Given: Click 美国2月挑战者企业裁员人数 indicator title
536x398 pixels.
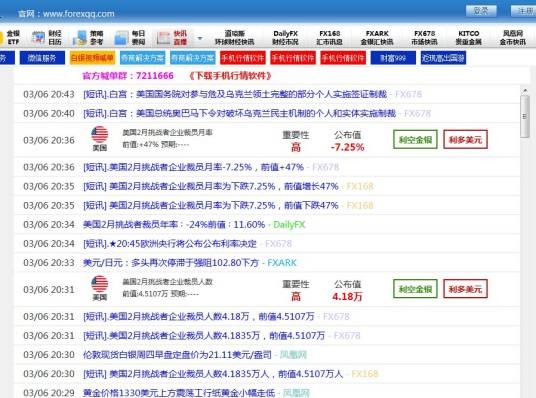Looking at the screenshot, I should (168, 282).
